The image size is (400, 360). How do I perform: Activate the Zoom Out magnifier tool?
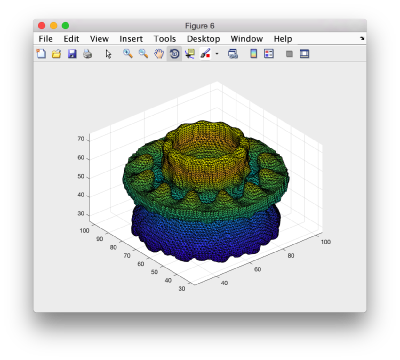pos(143,54)
